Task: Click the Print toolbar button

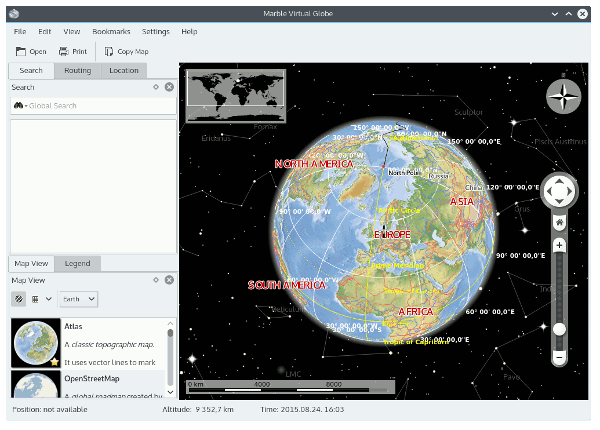Action: tap(74, 51)
